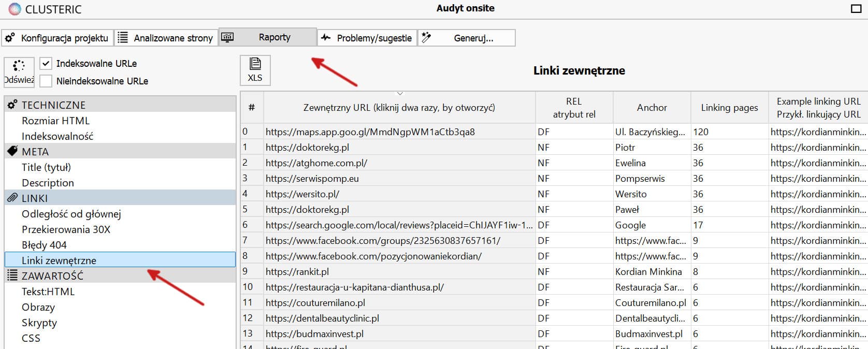Click the Raporty monitor icon
The width and height of the screenshot is (868, 349).
227,37
